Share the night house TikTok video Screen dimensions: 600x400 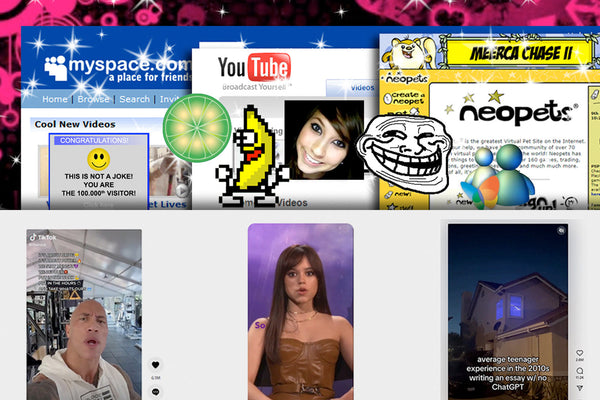580,388
